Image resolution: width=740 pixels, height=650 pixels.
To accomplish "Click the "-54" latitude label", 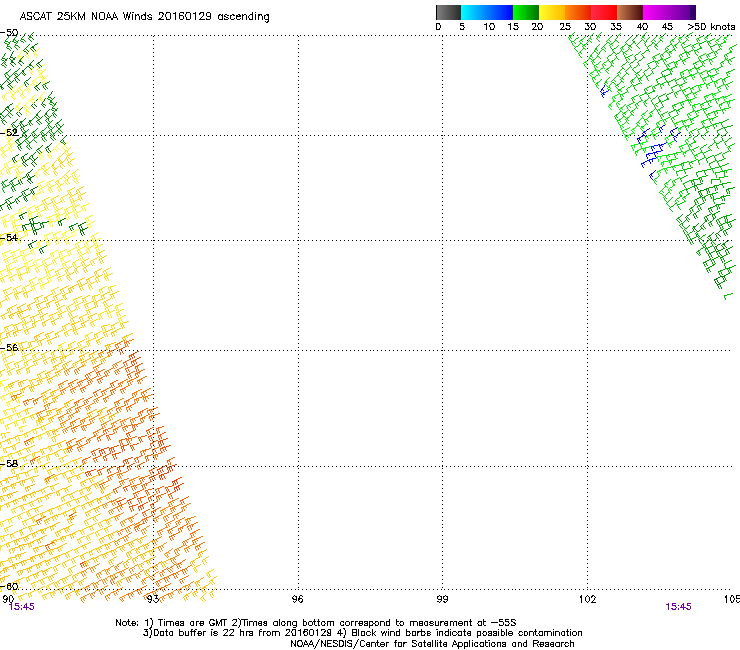I will pos(9,237).
